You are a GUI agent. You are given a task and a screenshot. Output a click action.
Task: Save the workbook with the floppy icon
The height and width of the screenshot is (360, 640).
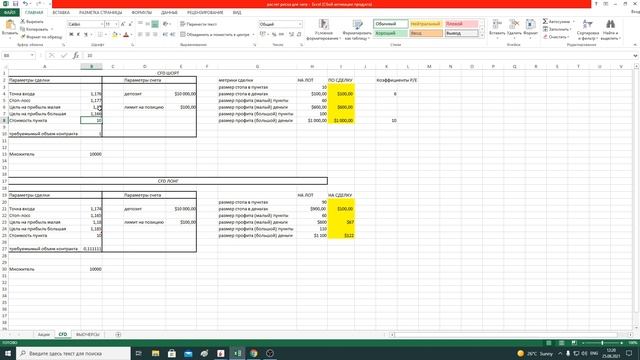coord(16,4)
